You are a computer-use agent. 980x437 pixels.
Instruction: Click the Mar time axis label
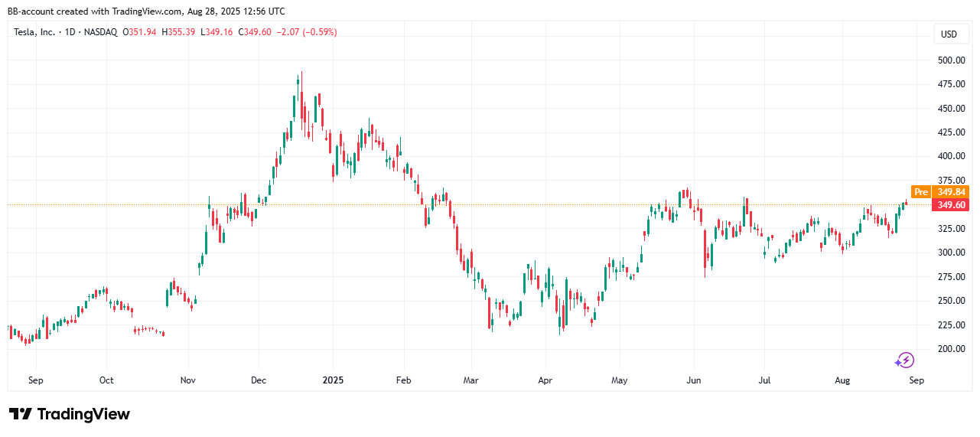(x=471, y=380)
